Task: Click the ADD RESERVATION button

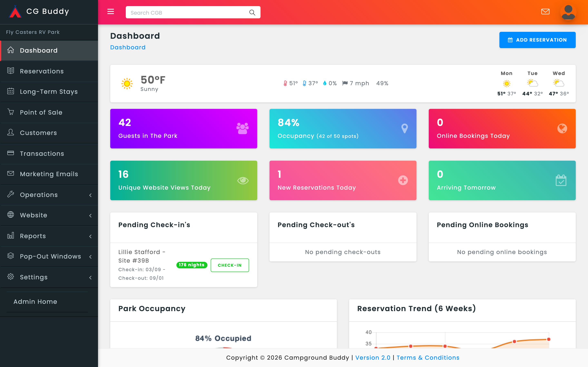Action: click(x=537, y=40)
